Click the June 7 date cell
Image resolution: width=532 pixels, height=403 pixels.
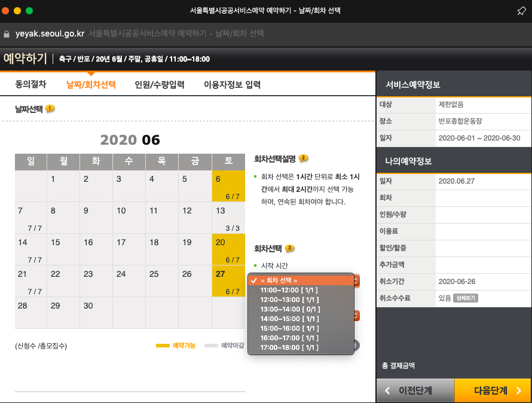31,218
